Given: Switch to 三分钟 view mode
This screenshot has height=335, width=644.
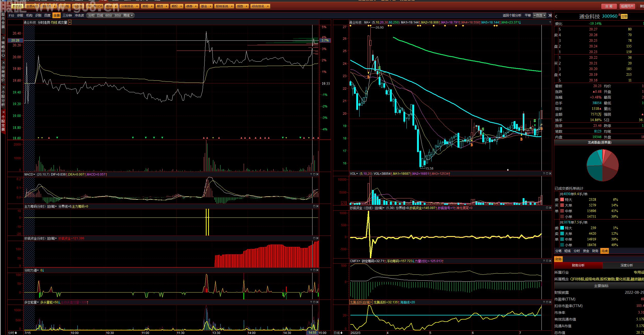Looking at the screenshot, I should tap(67, 15).
